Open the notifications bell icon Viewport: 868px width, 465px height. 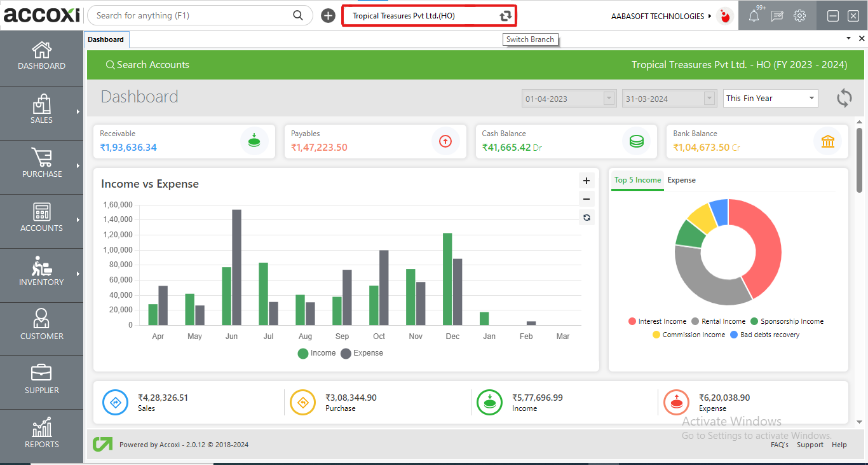coord(754,17)
